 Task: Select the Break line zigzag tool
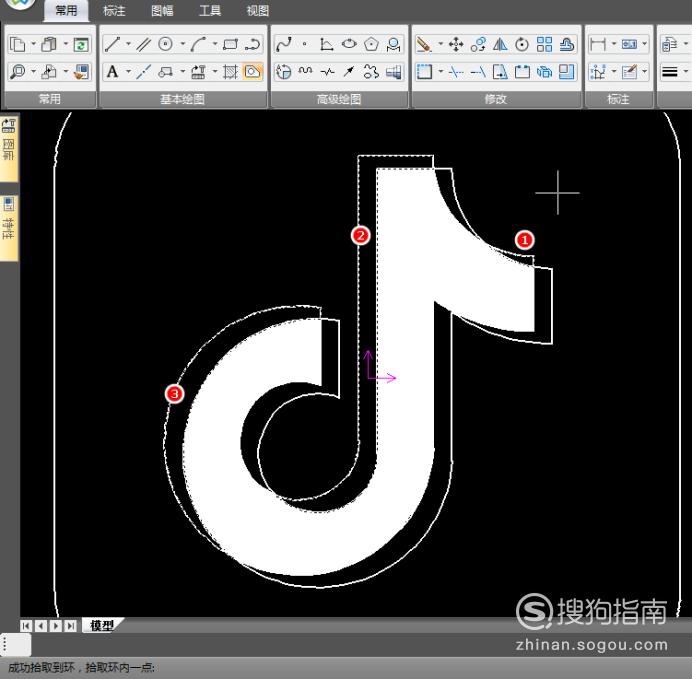[x=327, y=71]
